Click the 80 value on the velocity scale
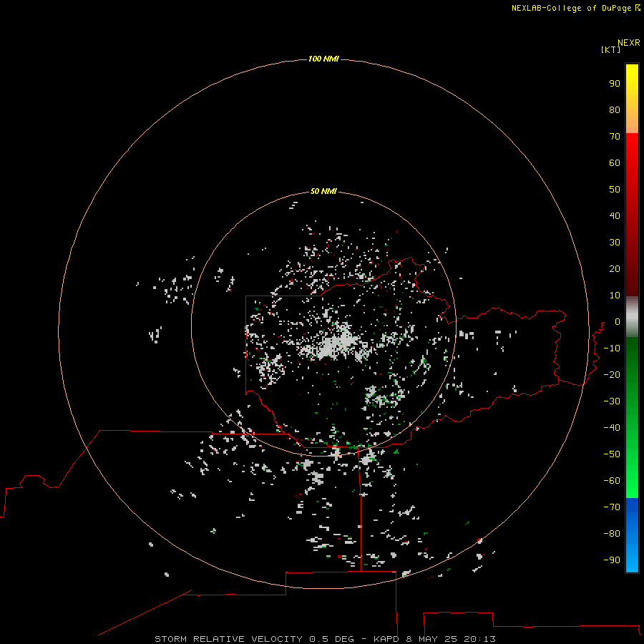 (615, 110)
